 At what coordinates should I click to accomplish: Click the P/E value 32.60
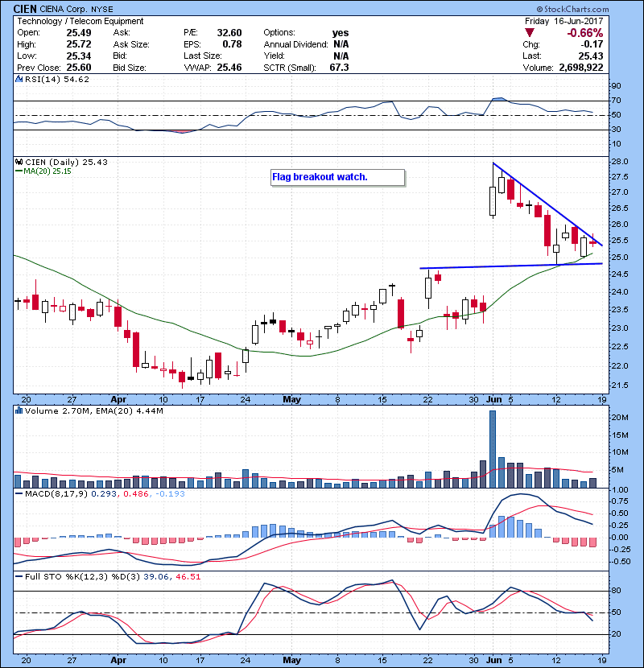tap(229, 33)
